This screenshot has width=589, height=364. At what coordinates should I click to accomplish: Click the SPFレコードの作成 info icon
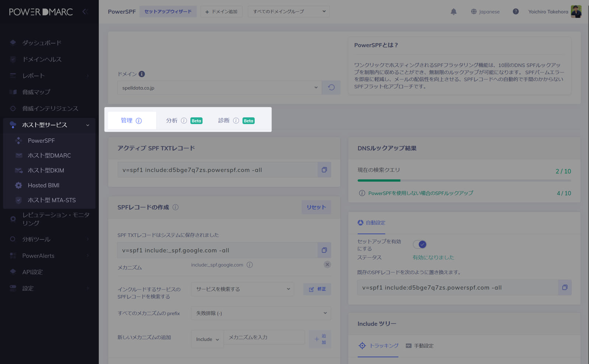coord(176,207)
